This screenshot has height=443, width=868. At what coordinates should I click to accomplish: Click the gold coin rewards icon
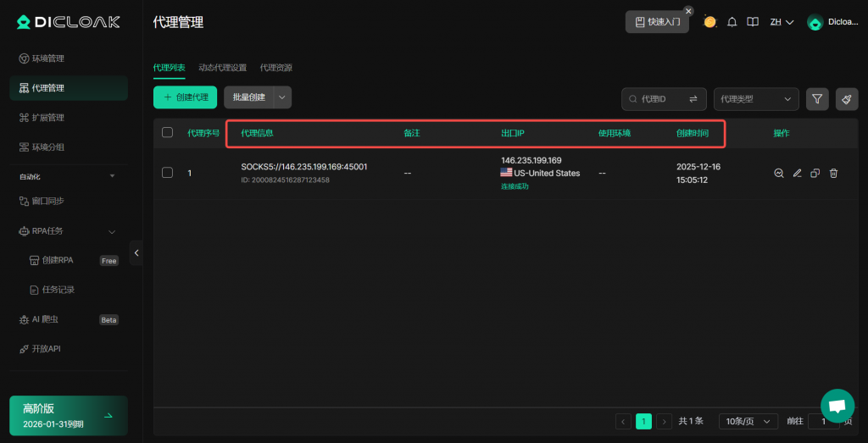[709, 22]
